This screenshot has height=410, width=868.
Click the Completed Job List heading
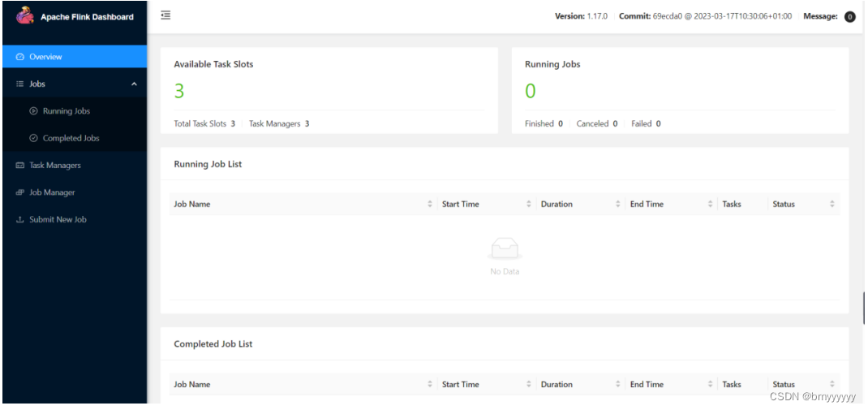213,343
